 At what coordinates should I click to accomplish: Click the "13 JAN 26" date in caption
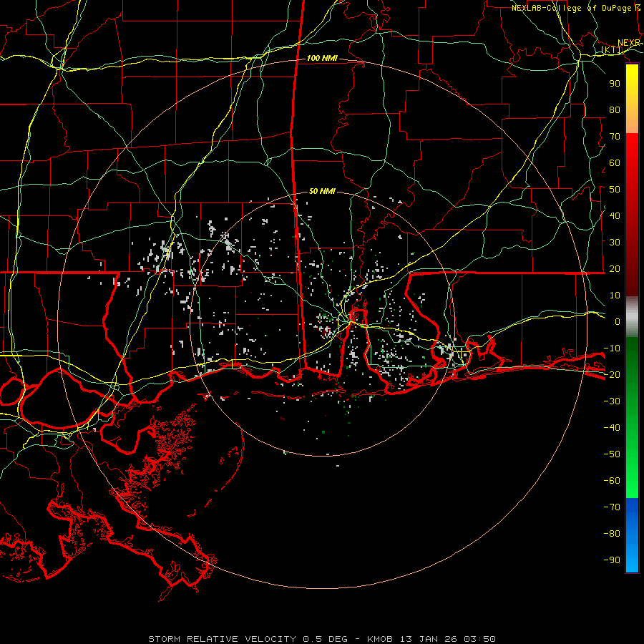[x=429, y=639]
